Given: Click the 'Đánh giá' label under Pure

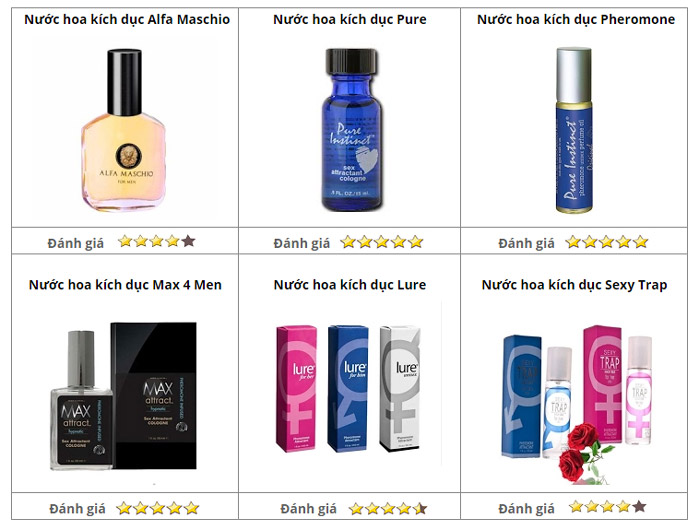Looking at the screenshot, I should click(x=302, y=243).
